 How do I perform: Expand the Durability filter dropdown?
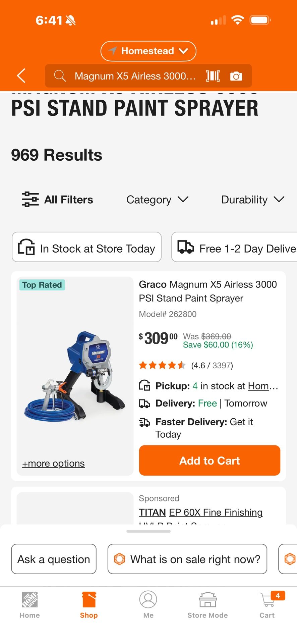[253, 200]
